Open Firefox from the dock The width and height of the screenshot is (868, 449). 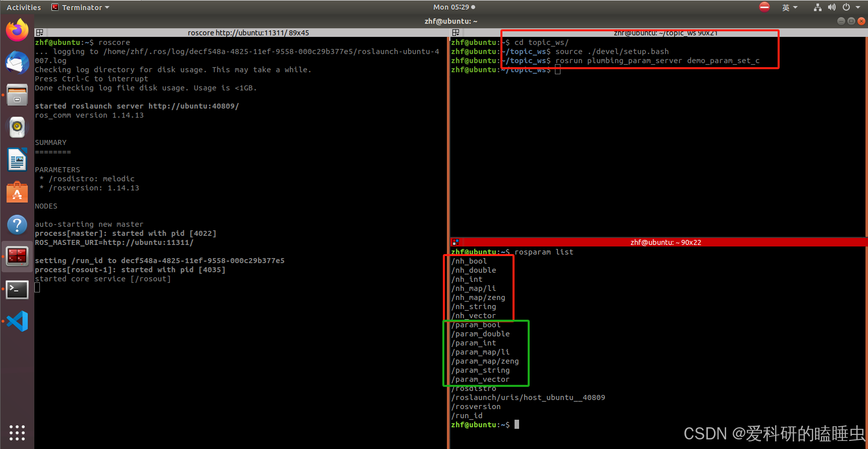(17, 30)
